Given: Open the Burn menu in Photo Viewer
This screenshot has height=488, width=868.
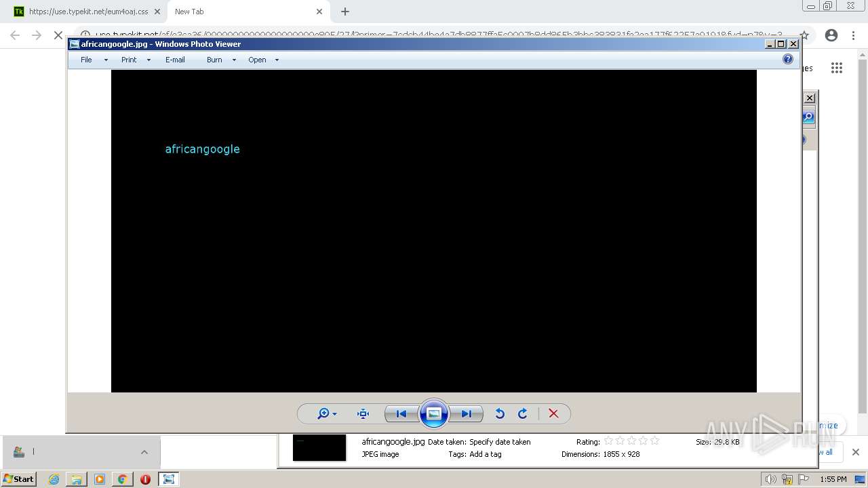Looking at the screenshot, I should (x=214, y=60).
